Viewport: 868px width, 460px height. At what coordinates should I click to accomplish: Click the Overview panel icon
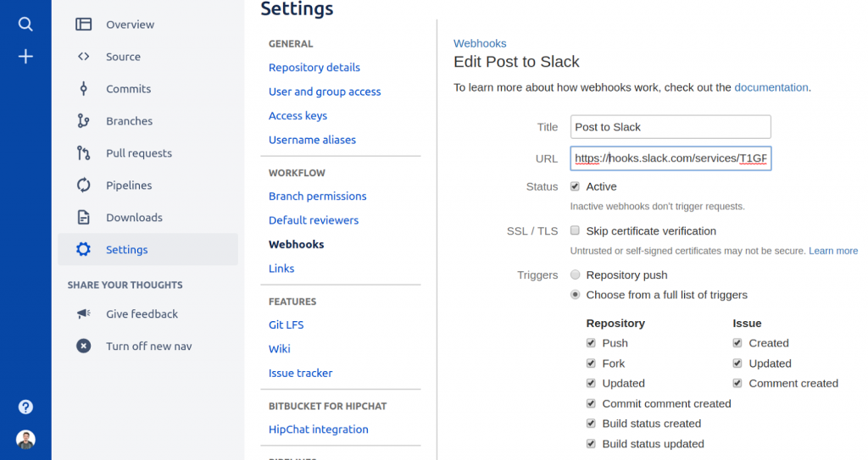(84, 25)
